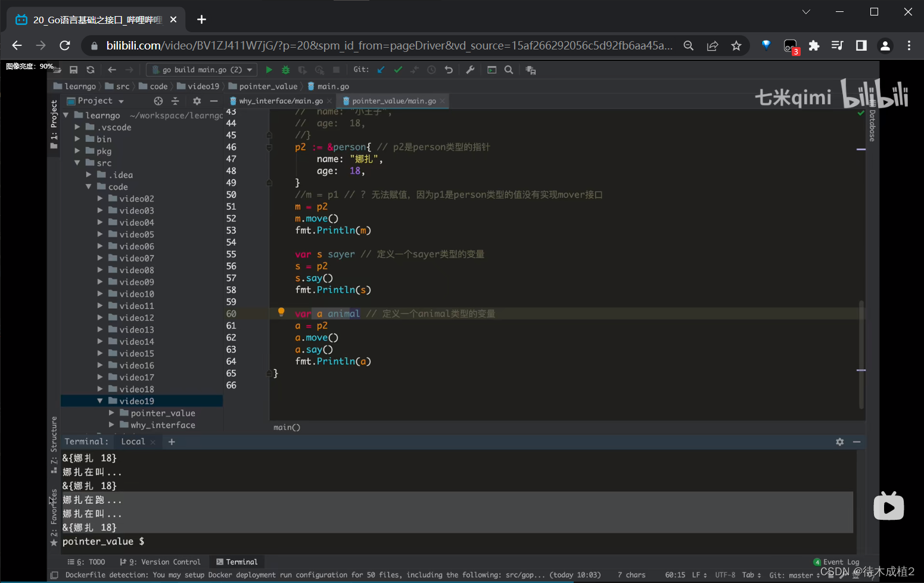Image resolution: width=924 pixels, height=583 pixels.
Task: Click Git update project arrow
Action: 381,70
